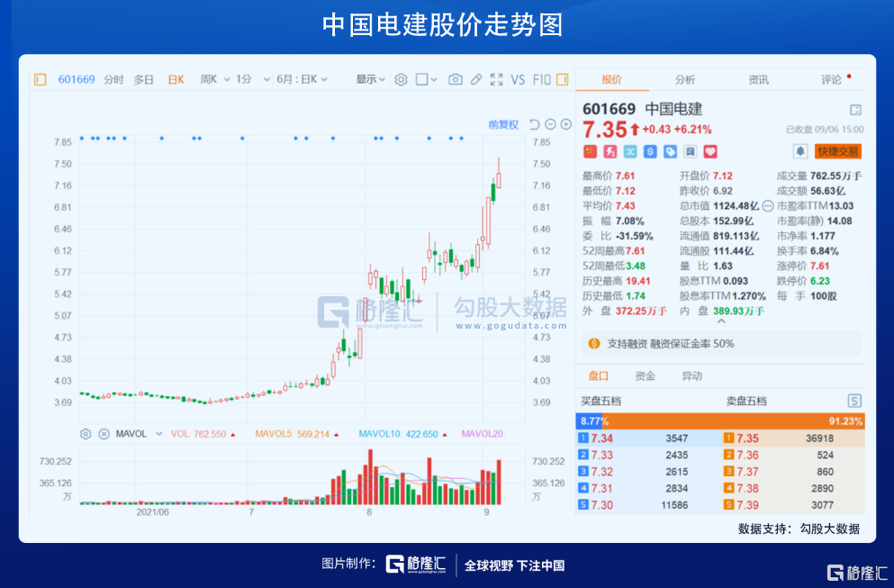Set a price alert with bell icon
The image size is (894, 588).
tap(800, 151)
